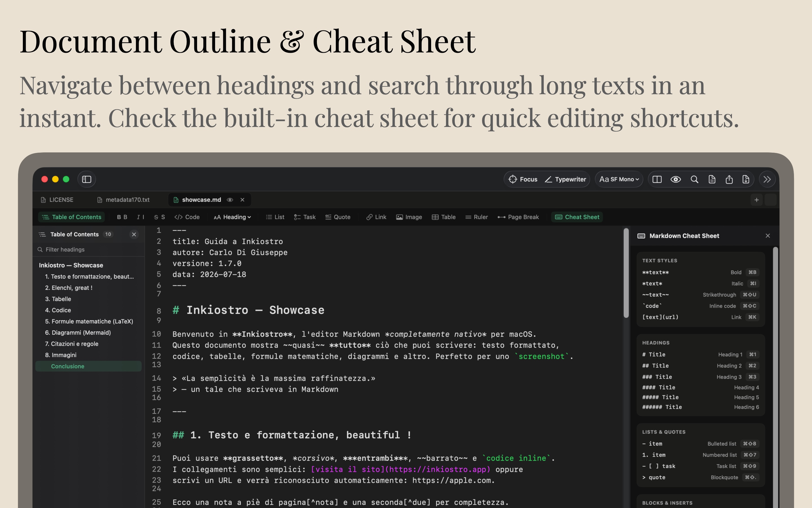
Task: Toggle the Cheat Sheet toolbar button
Action: tap(577, 217)
